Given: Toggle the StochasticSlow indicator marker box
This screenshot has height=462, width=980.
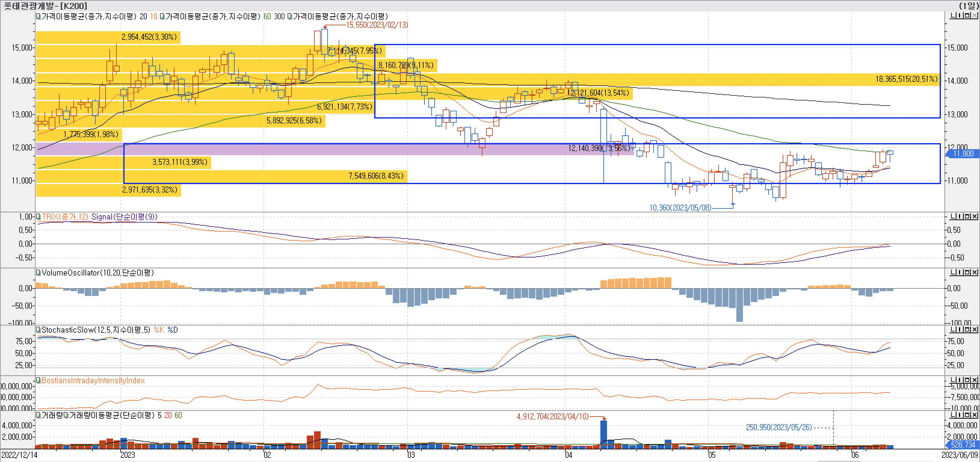Looking at the screenshot, I should 38,330.
